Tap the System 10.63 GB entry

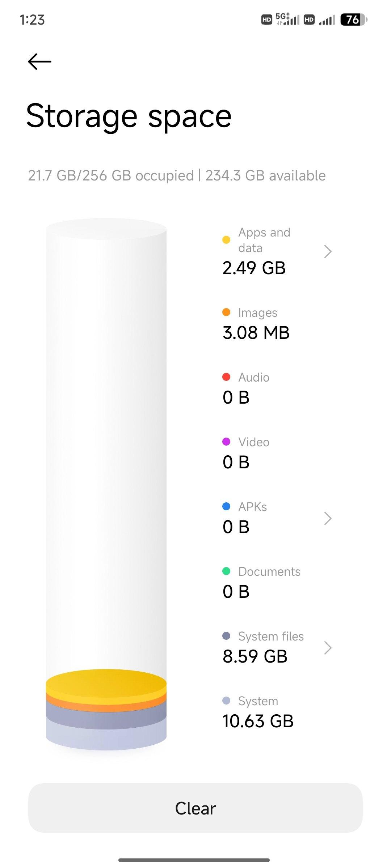258,712
